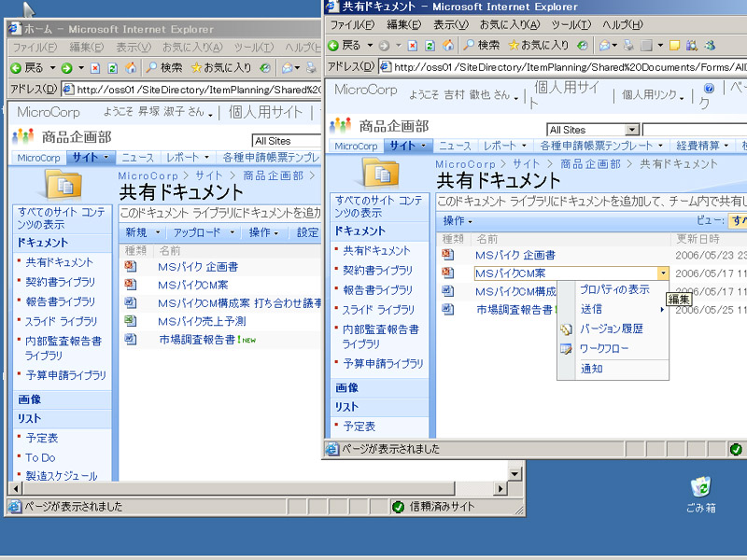Open the MSバイクCM案 item dropdown arrow
This screenshot has height=560, width=747.
pyautogui.click(x=663, y=273)
